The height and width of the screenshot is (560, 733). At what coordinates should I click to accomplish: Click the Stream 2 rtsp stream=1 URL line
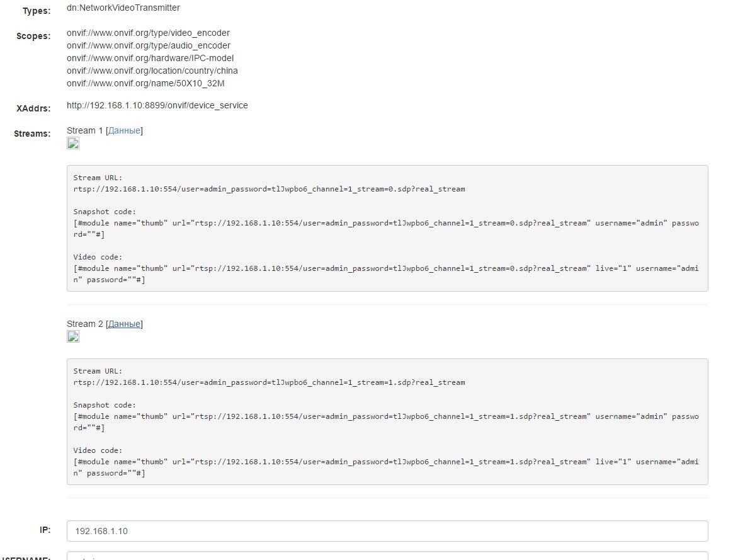click(x=269, y=382)
